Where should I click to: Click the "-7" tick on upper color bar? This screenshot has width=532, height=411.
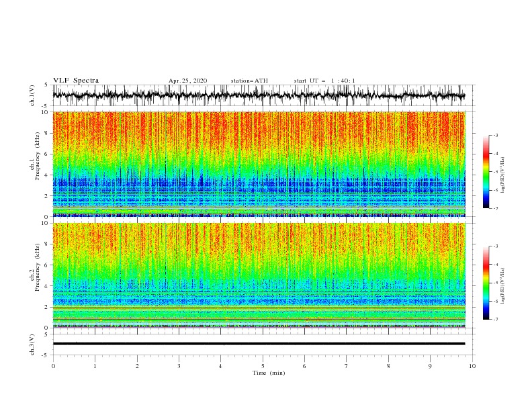(x=495, y=208)
